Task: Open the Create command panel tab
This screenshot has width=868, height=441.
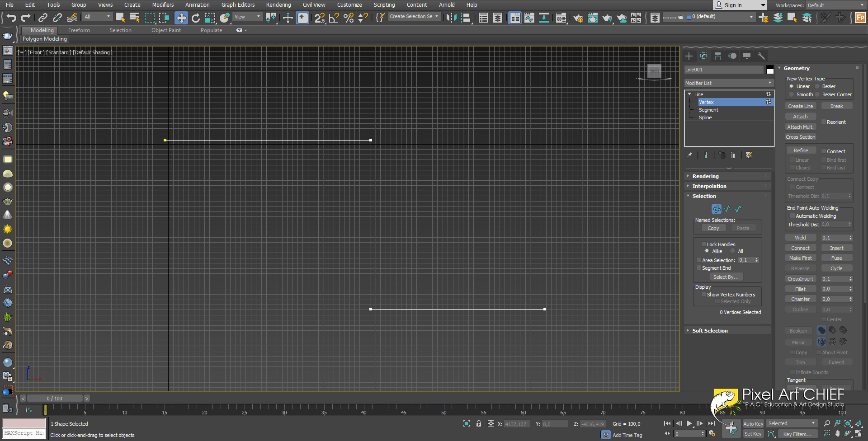Action: (x=689, y=56)
